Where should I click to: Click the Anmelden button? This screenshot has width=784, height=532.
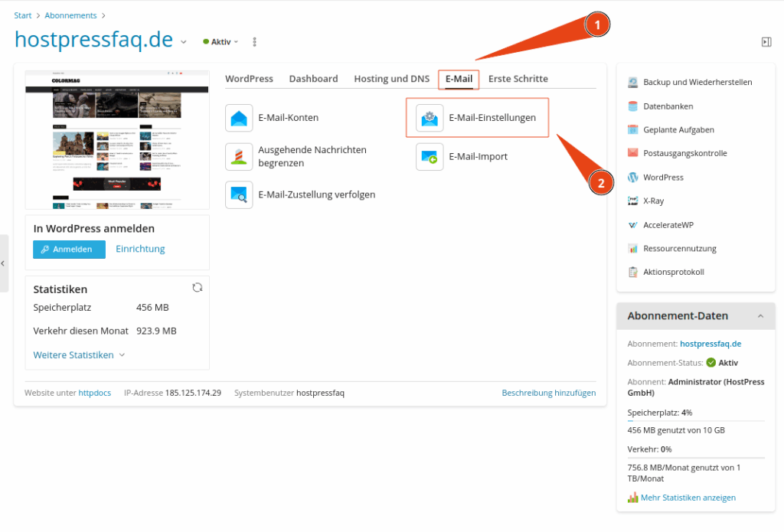(69, 250)
